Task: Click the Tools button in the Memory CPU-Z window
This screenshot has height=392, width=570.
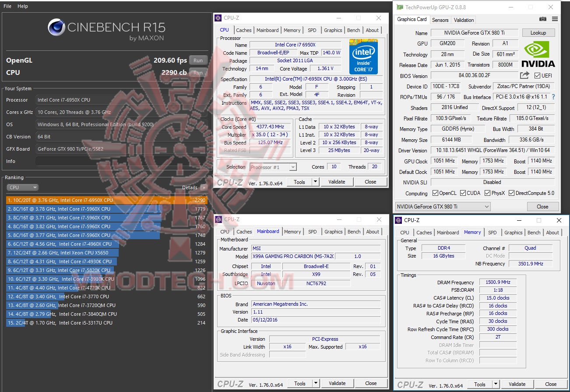Action: click(x=480, y=385)
